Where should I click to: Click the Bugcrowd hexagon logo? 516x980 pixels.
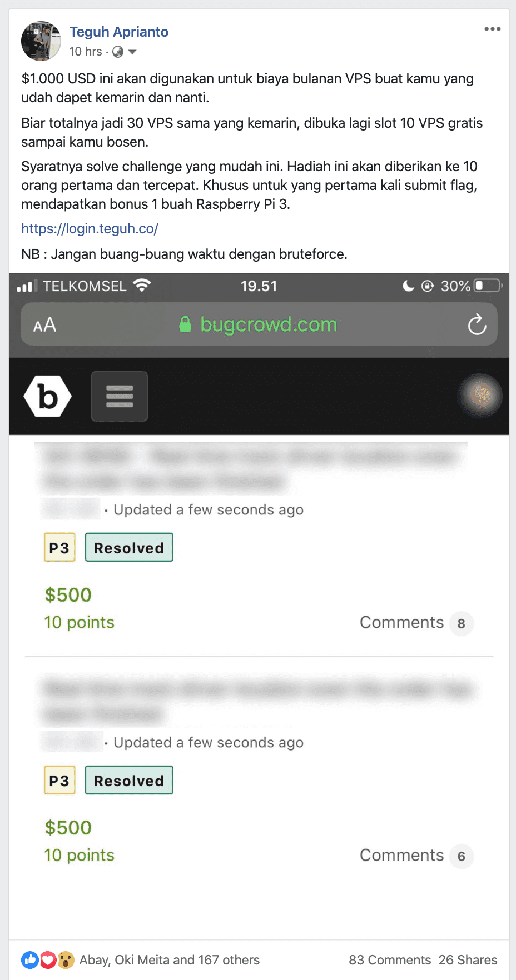(x=48, y=396)
